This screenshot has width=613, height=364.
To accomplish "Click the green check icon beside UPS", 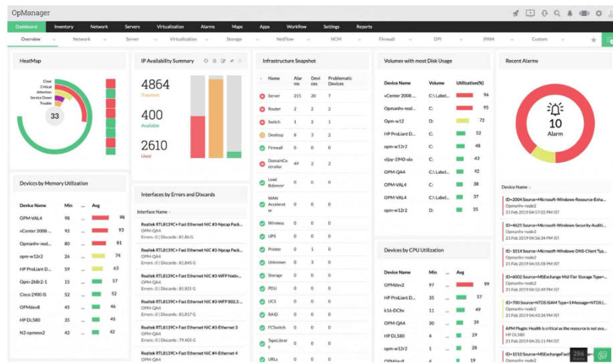I will click(x=262, y=236).
